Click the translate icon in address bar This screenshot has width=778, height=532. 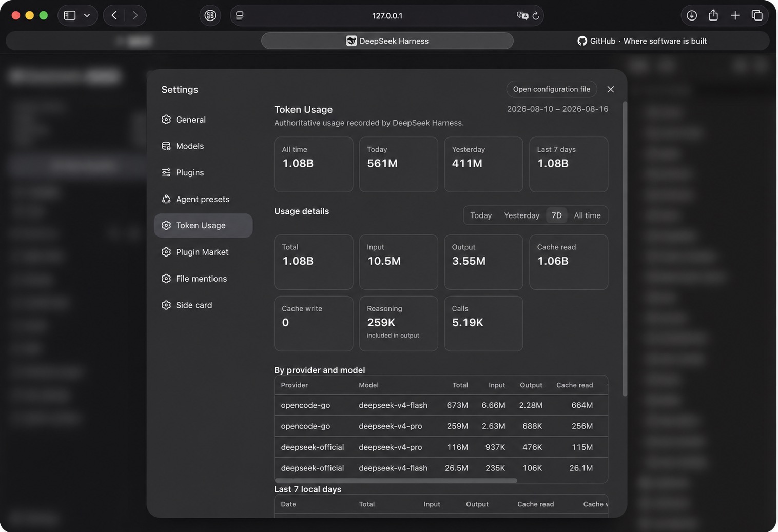[522, 15]
